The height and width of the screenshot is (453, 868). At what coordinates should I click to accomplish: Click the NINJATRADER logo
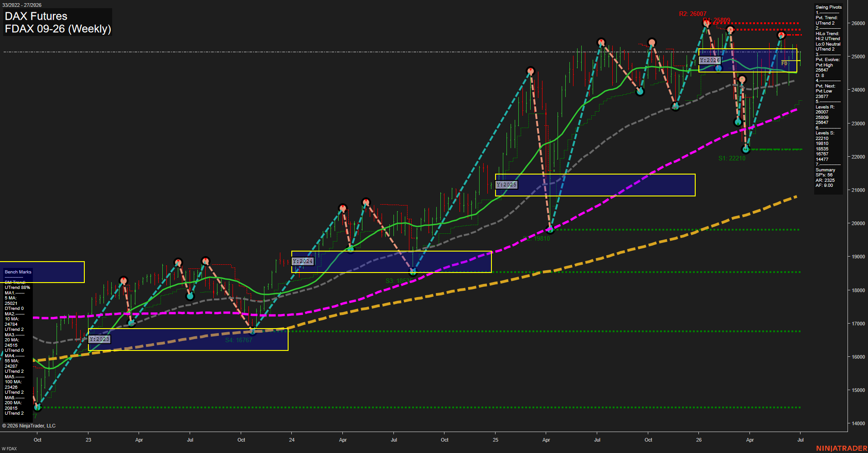click(x=842, y=448)
